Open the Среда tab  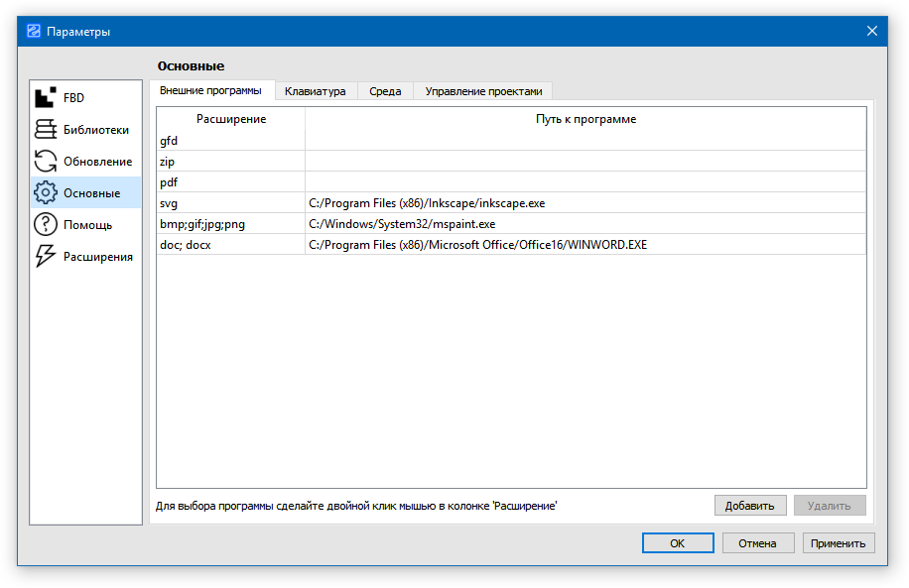coord(385,91)
